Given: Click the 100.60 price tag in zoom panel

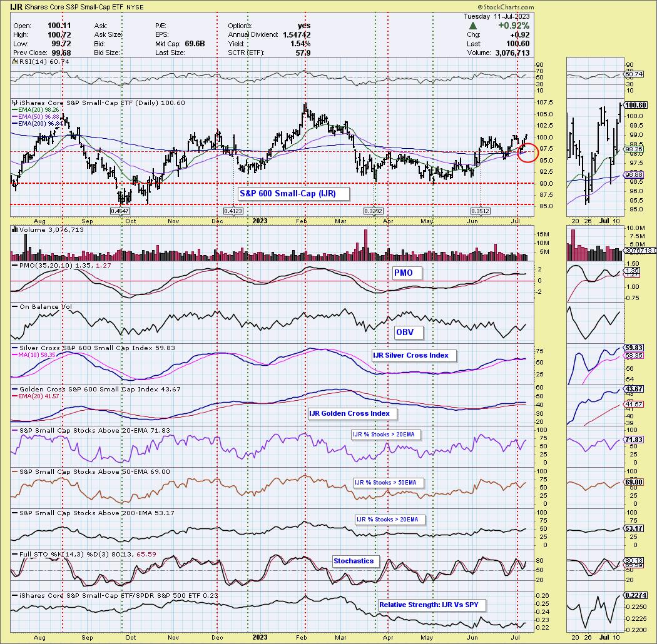Looking at the screenshot, I should point(636,106).
